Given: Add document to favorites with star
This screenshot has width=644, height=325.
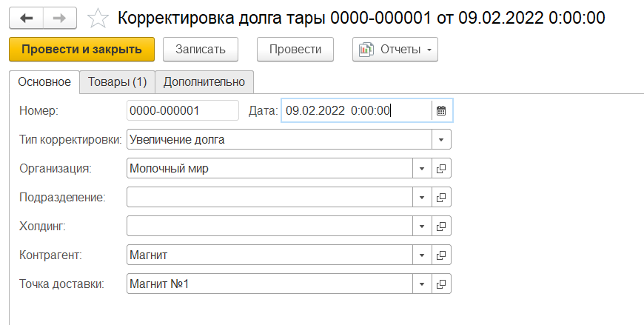Looking at the screenshot, I should 97,17.
